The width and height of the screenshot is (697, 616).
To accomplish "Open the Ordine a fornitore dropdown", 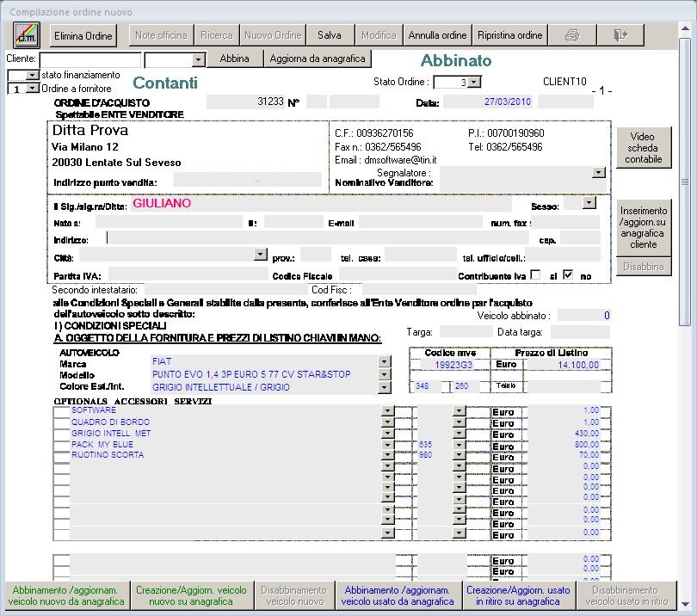I will pos(33,89).
